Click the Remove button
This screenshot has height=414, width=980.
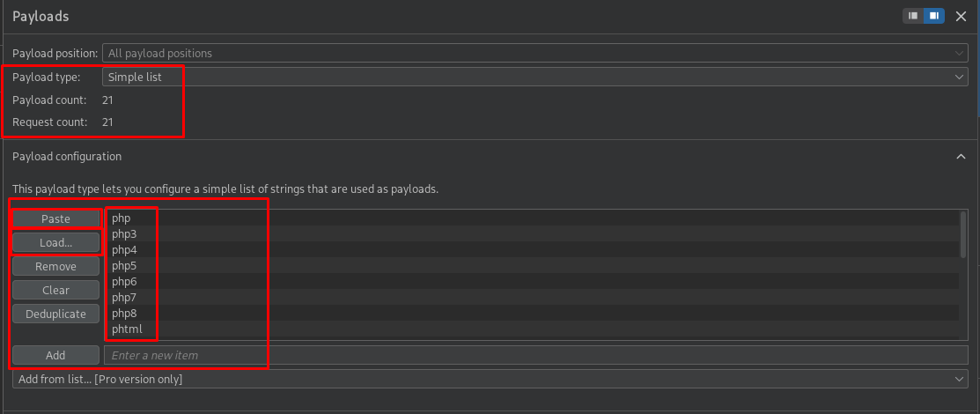(55, 266)
